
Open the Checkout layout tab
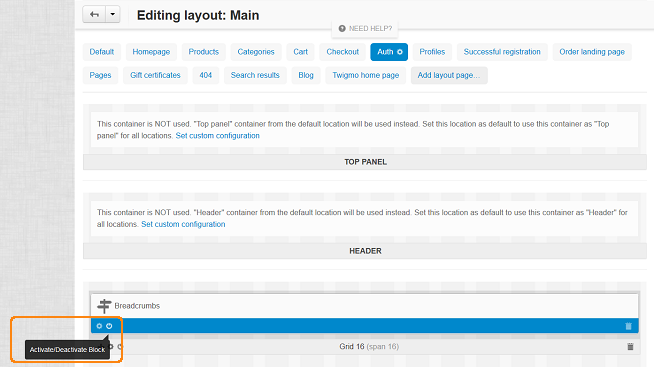tap(342, 52)
